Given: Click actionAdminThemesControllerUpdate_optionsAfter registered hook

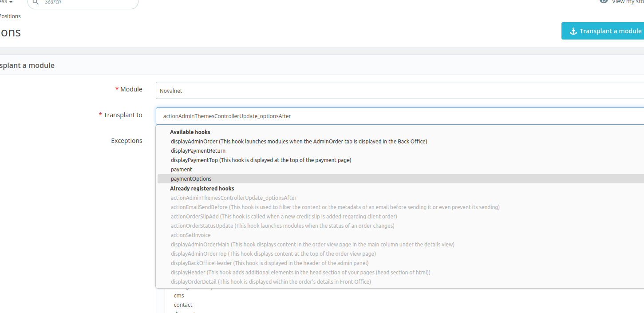Looking at the screenshot, I should coord(400,198).
